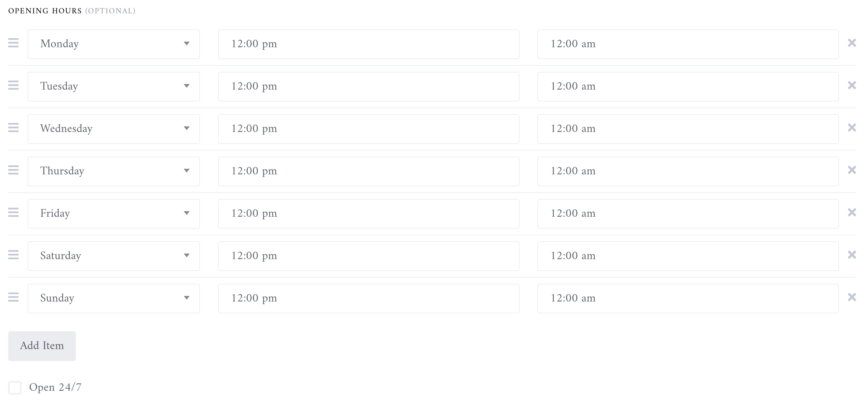868x403 pixels.
Task: Delete the Wednesday row with X icon
Action: click(852, 128)
